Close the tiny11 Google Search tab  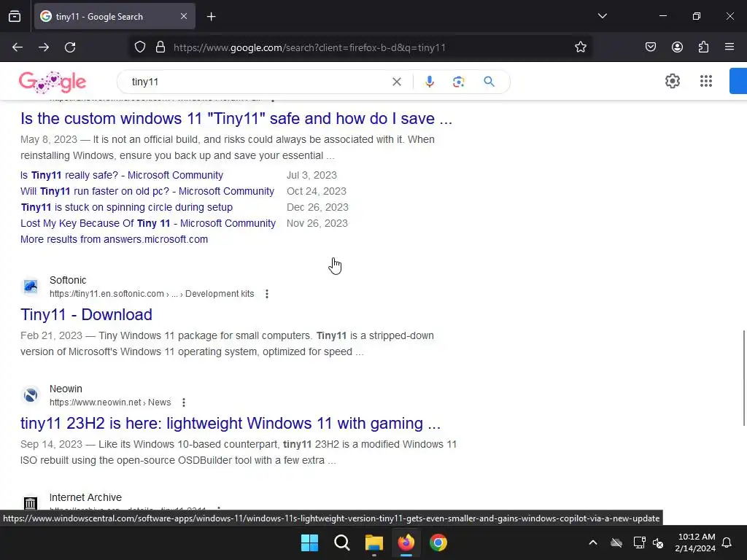tap(184, 16)
